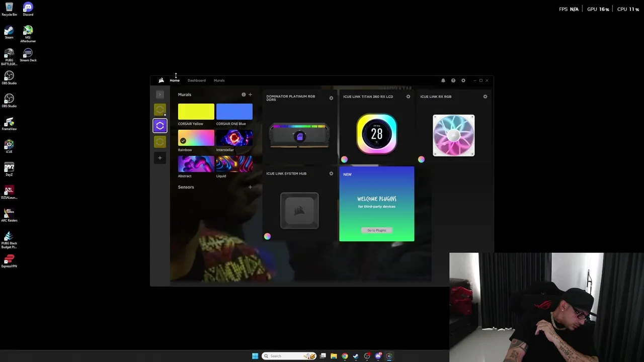This screenshot has width=644, height=362.
Task: Open MSI Afterburner desktop shortcut
Action: coord(28,33)
